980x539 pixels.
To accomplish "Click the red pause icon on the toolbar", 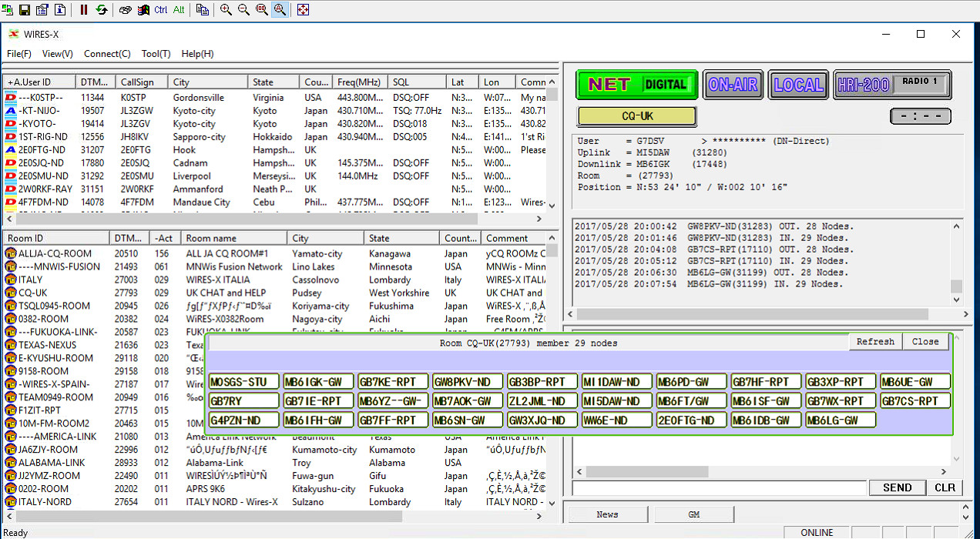I will (83, 10).
